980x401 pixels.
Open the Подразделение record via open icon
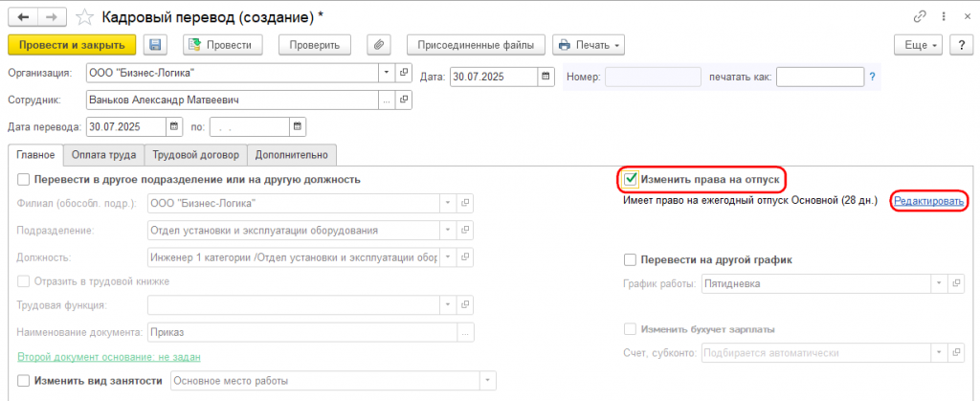click(465, 230)
